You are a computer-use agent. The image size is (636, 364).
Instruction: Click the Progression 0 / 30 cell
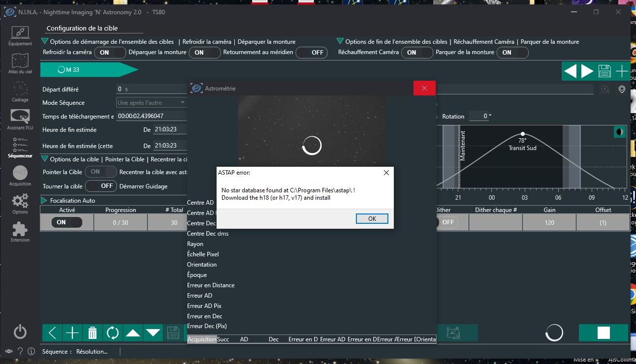121,222
